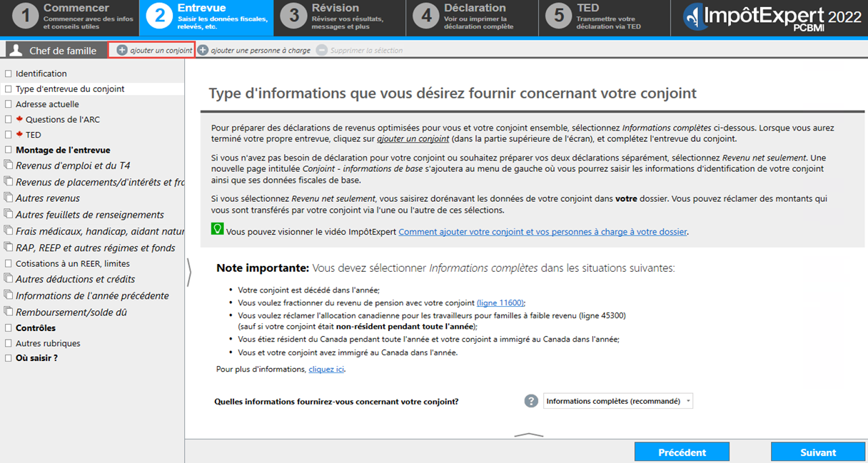
Task: Select the Entrevue step tab
Action: pyautogui.click(x=206, y=18)
